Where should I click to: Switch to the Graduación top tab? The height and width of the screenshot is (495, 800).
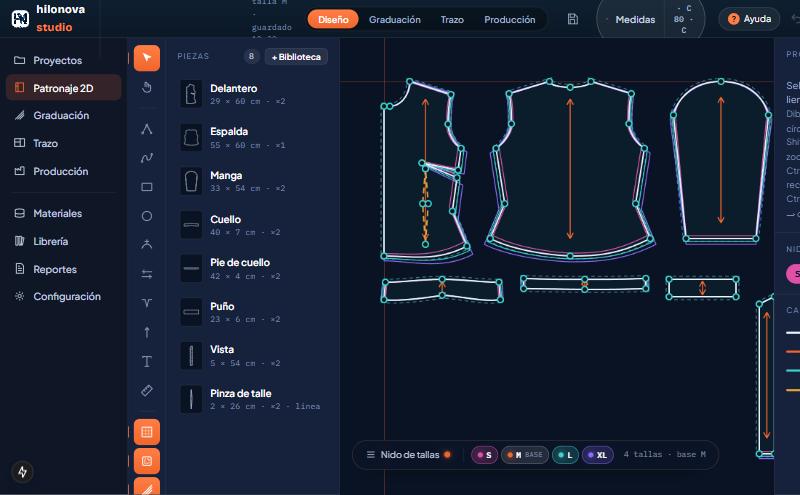coord(395,19)
